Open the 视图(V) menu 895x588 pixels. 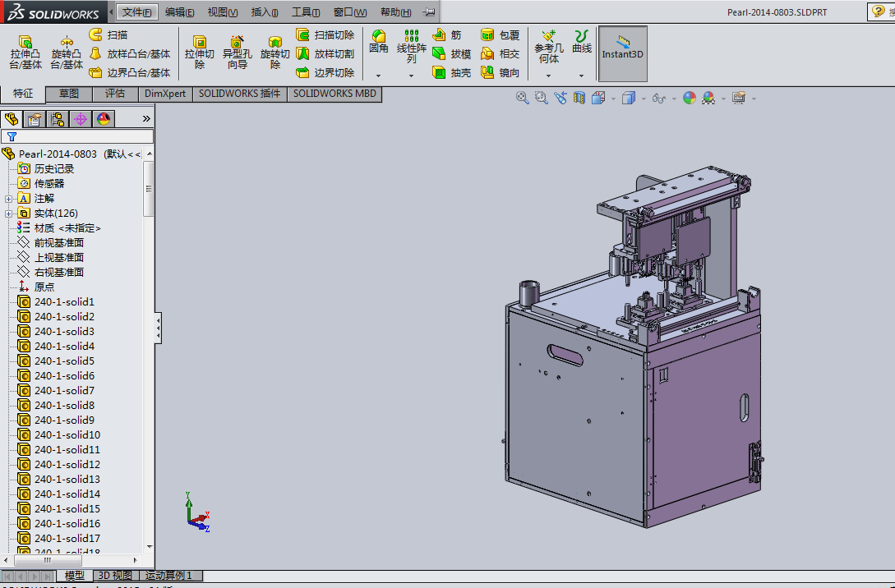(x=223, y=12)
